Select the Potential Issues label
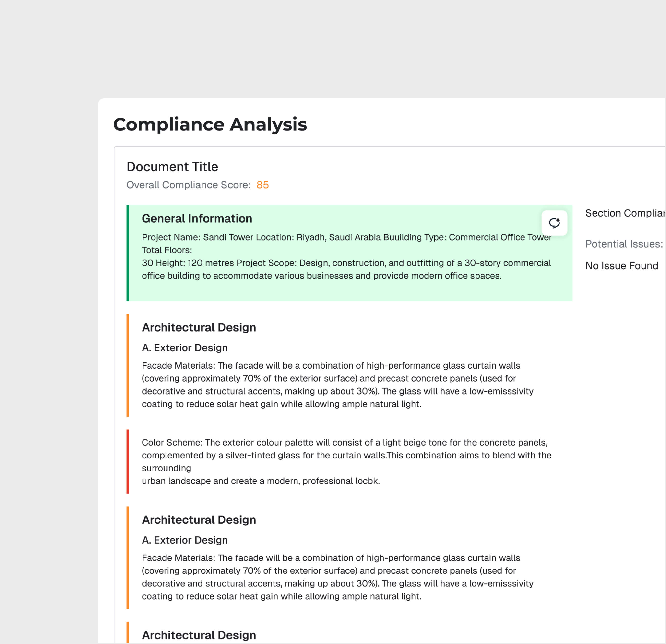The width and height of the screenshot is (666, 644). click(623, 244)
